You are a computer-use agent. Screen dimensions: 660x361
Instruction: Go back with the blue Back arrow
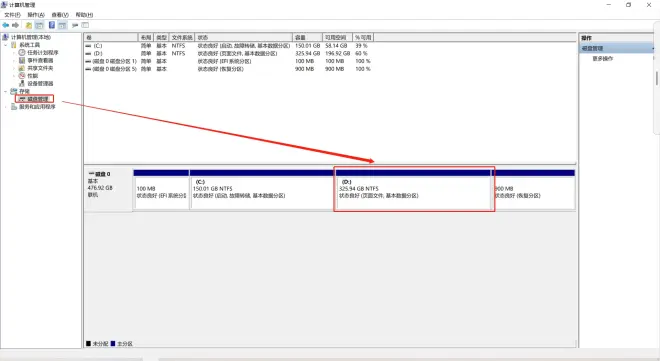pos(5,25)
